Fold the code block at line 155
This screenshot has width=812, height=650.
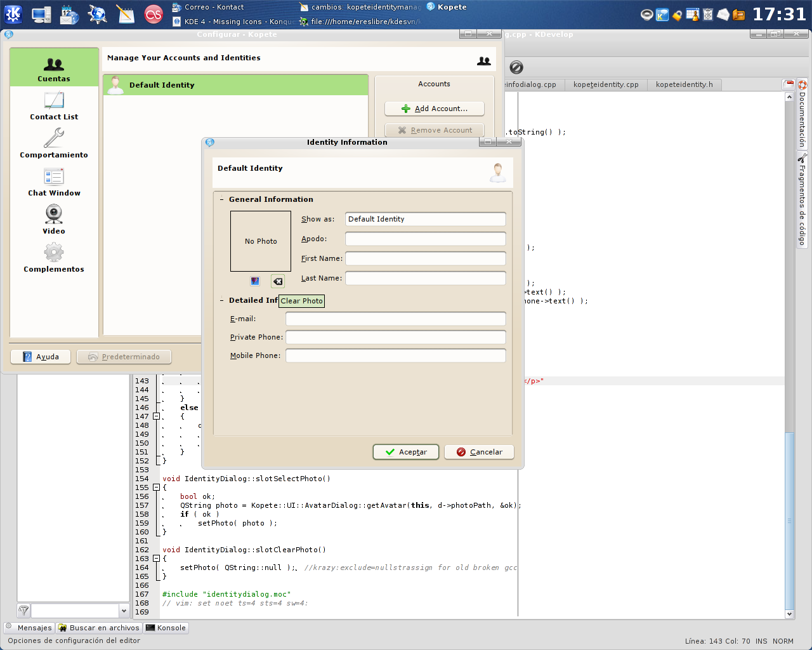point(156,487)
